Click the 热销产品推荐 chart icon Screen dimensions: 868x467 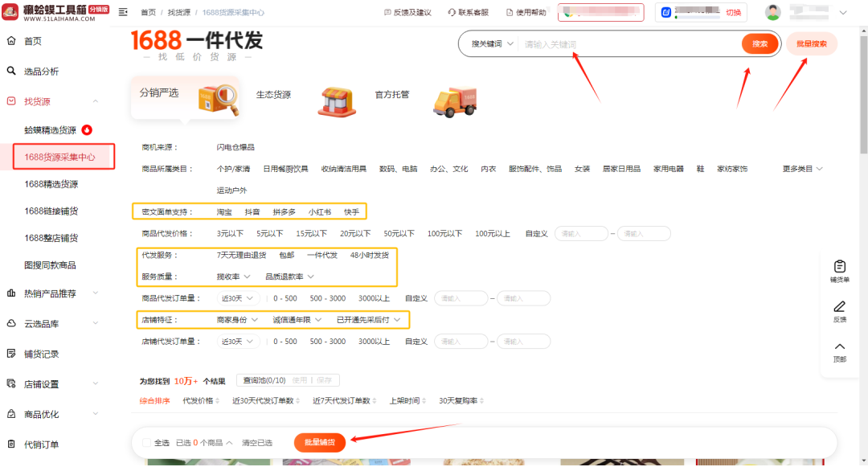click(x=11, y=293)
